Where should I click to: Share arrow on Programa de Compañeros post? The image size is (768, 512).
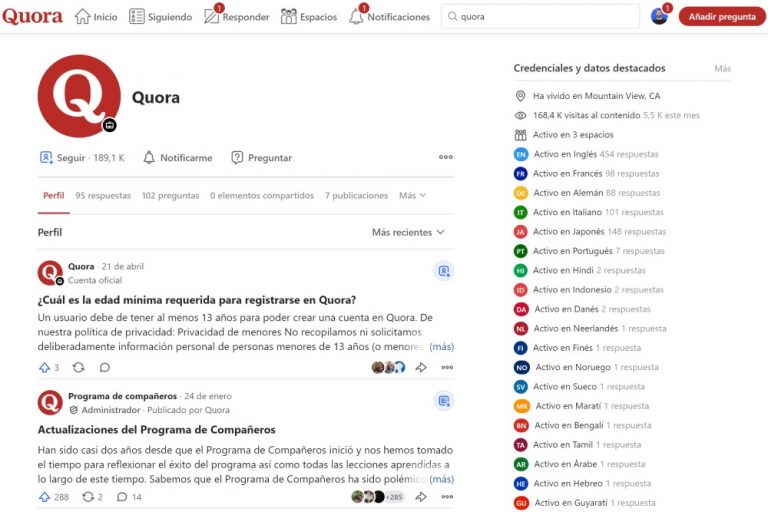[x=421, y=497]
